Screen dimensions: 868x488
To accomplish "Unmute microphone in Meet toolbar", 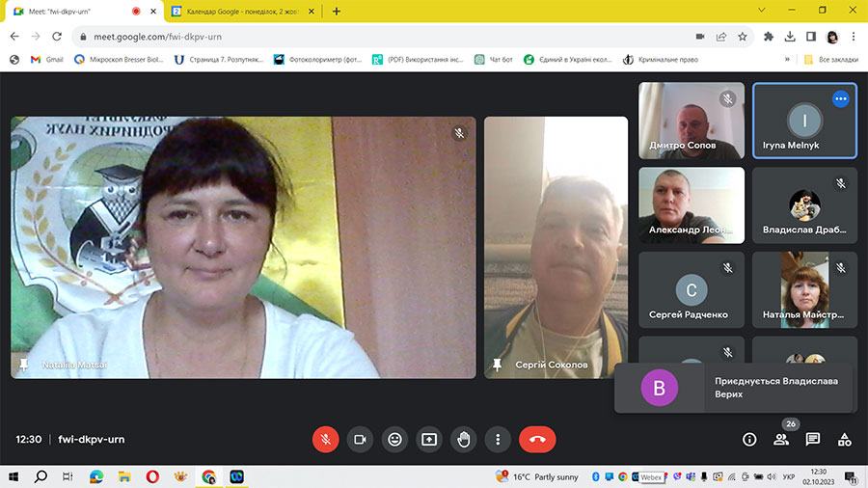I will coord(326,440).
